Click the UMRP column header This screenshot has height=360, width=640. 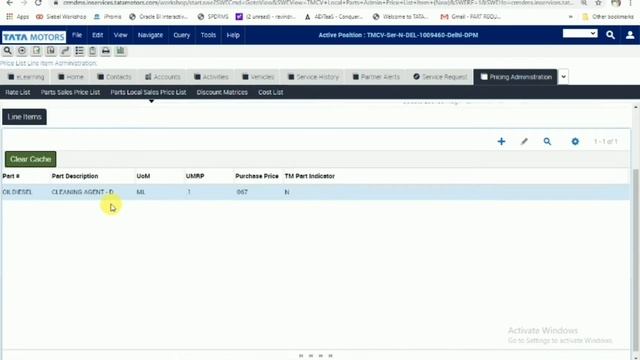(x=195, y=176)
